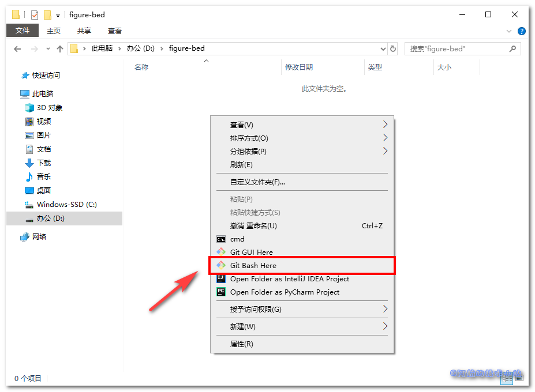The width and height of the screenshot is (535, 392).
Task: Click the IntelliJ IDEA project icon
Action: pos(220,279)
